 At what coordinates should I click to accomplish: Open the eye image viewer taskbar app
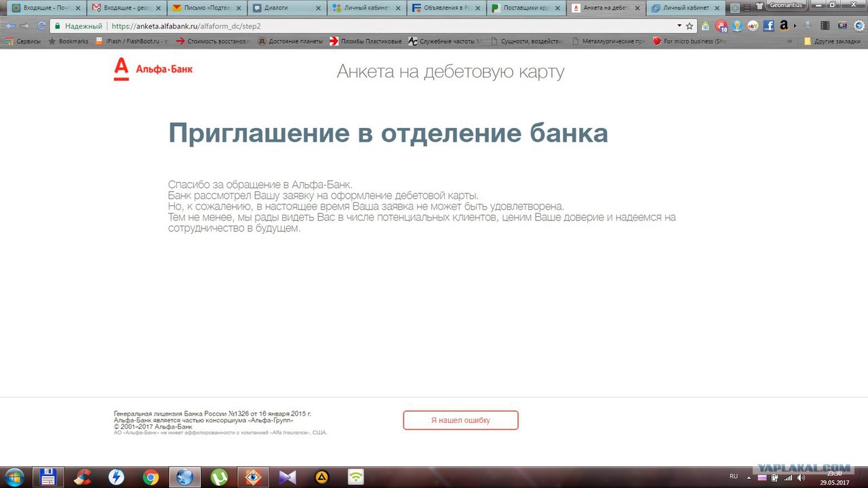pyautogui.click(x=253, y=477)
